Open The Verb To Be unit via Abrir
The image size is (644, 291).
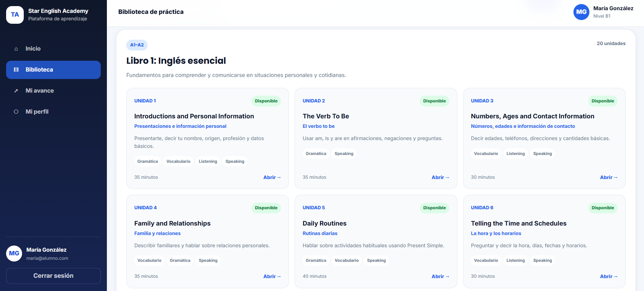coord(440,177)
